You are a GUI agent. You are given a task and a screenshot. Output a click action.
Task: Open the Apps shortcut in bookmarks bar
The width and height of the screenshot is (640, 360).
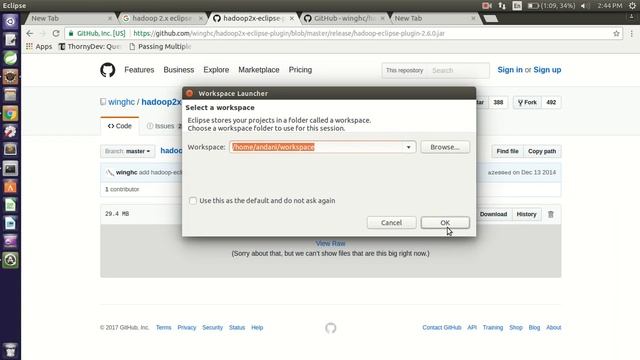pos(39,47)
